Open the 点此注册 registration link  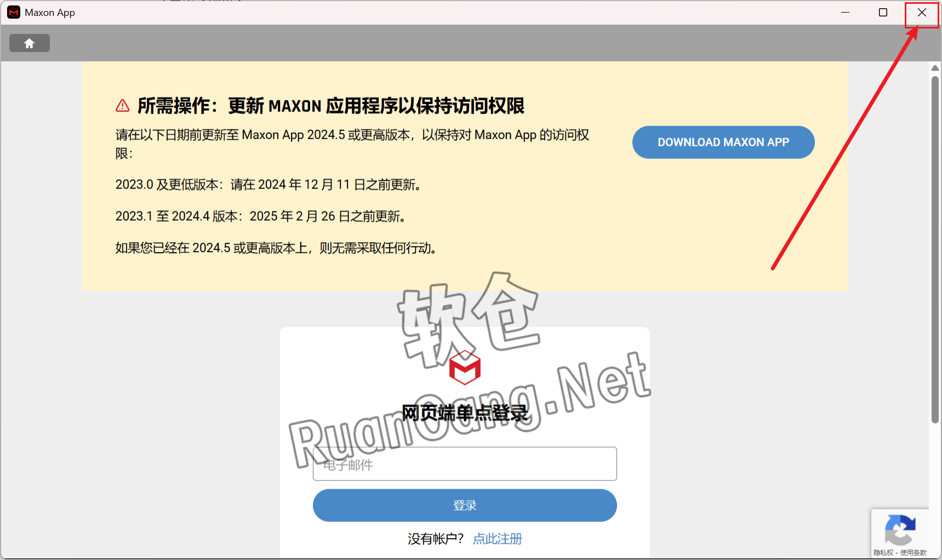coord(498,539)
